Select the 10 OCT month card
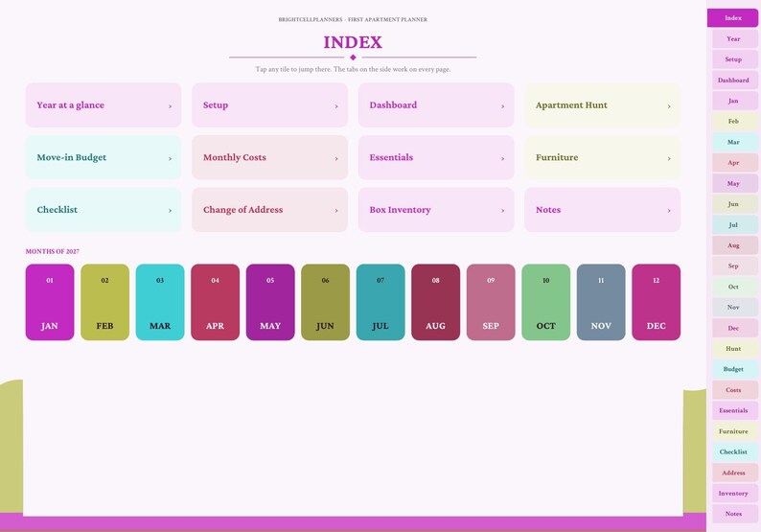Image resolution: width=761 pixels, height=532 pixels. tap(546, 302)
